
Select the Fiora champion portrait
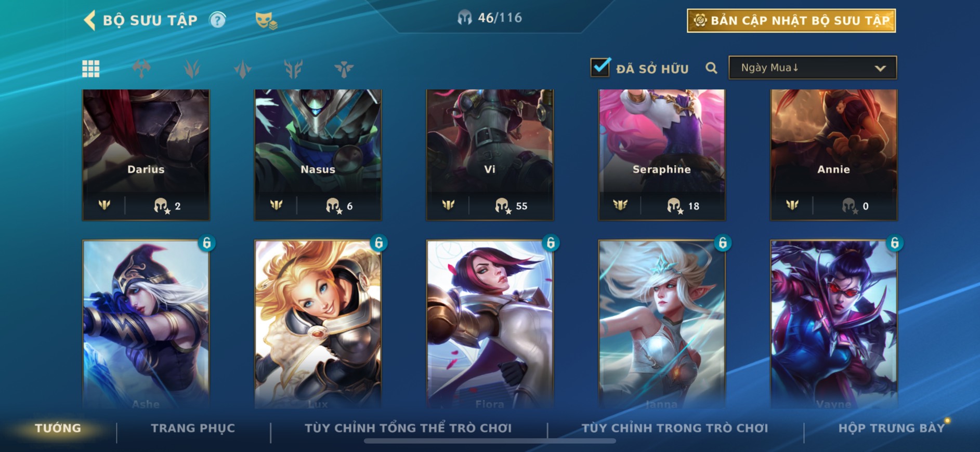point(490,324)
